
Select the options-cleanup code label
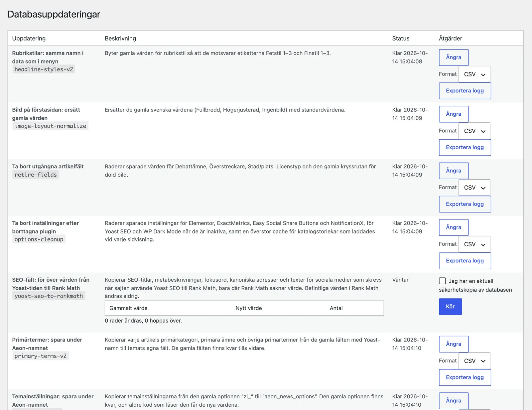[39, 239]
